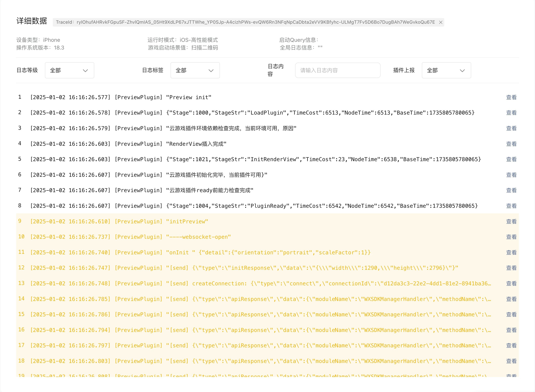This screenshot has width=535, height=392.
Task: Click 查看 for PluginReady log row
Action: pyautogui.click(x=511, y=206)
